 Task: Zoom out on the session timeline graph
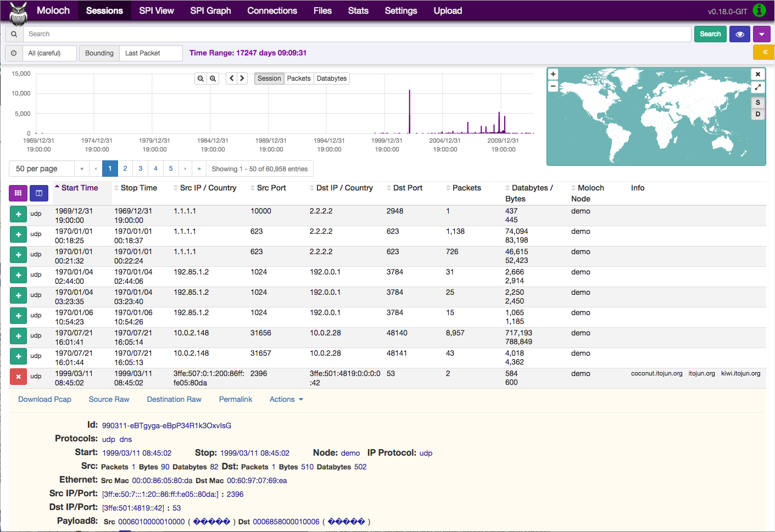200,78
